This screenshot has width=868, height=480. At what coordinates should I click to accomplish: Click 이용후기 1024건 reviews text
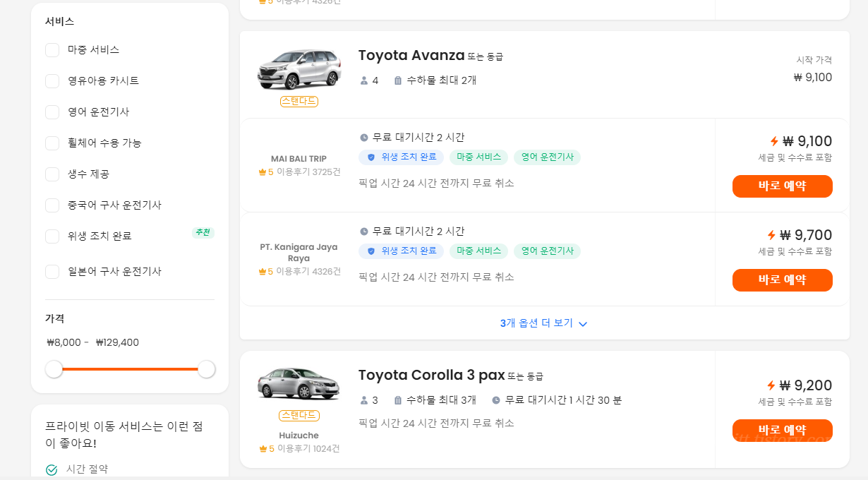point(308,449)
